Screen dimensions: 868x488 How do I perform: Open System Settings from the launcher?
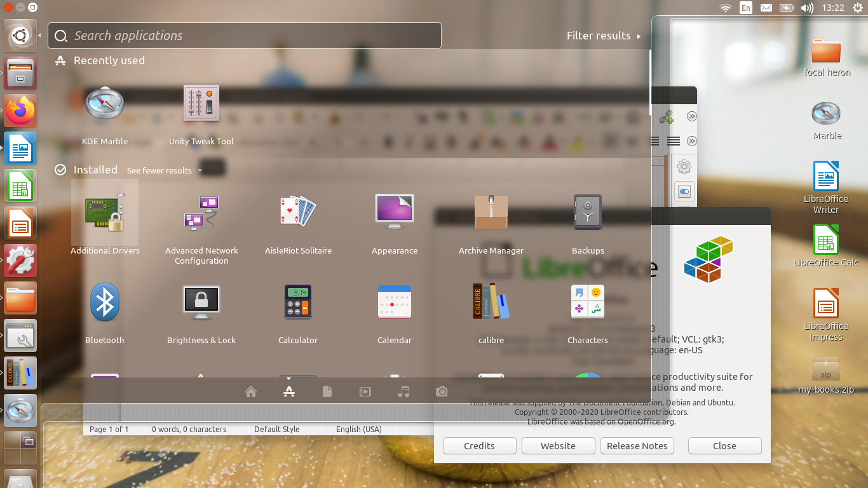(x=21, y=260)
